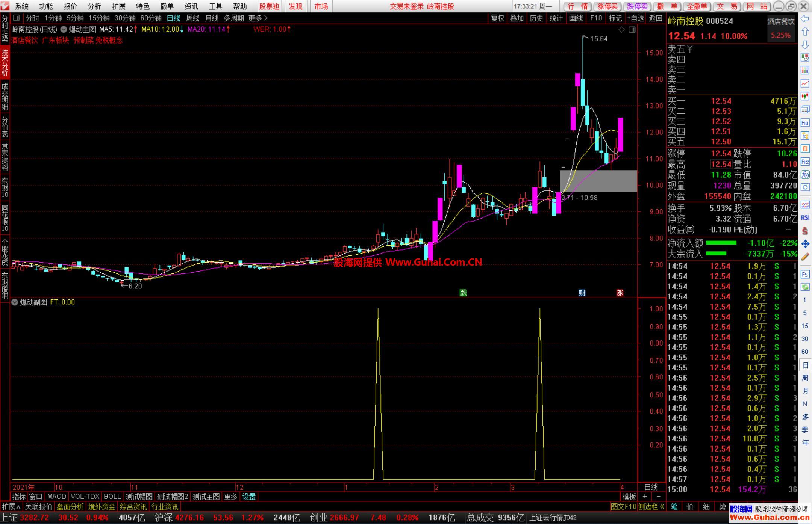Click the 设置 settings link in indicator bar

(249, 497)
